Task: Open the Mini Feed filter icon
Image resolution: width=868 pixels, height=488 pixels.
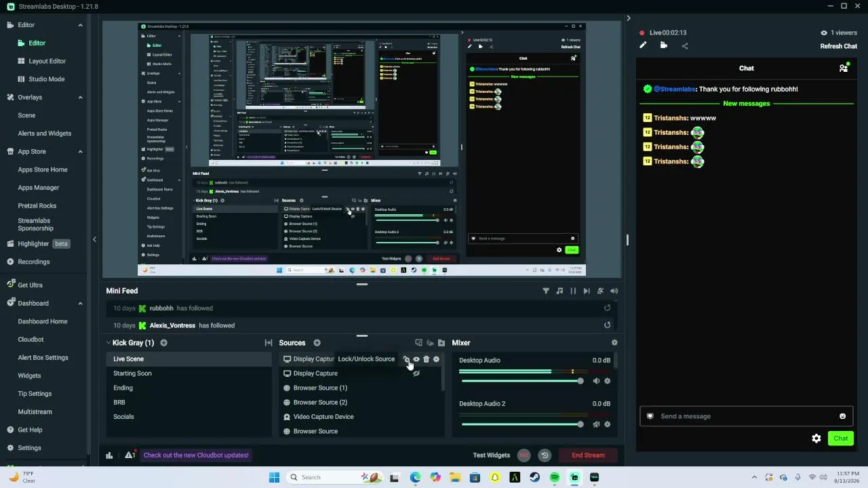Action: (546, 291)
